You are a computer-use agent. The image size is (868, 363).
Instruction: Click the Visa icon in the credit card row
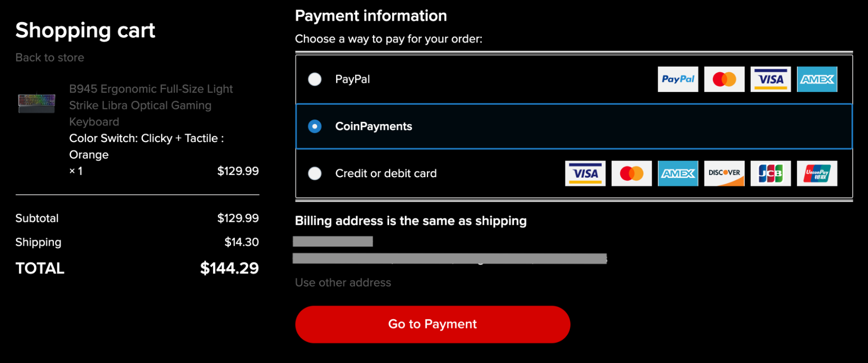(585, 173)
